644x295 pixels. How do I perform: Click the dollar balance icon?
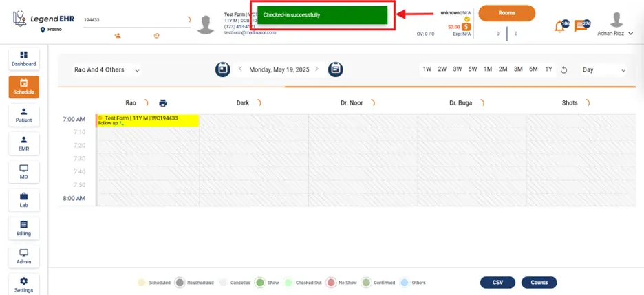[466, 27]
